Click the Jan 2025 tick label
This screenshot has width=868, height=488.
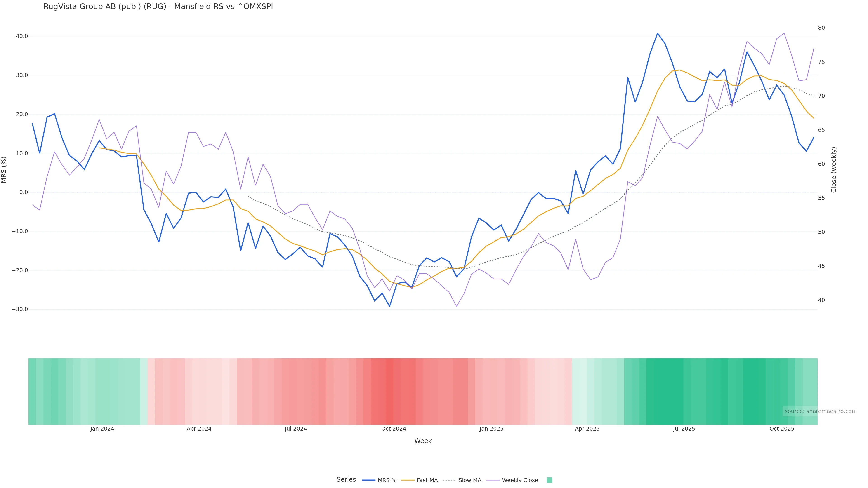click(491, 429)
